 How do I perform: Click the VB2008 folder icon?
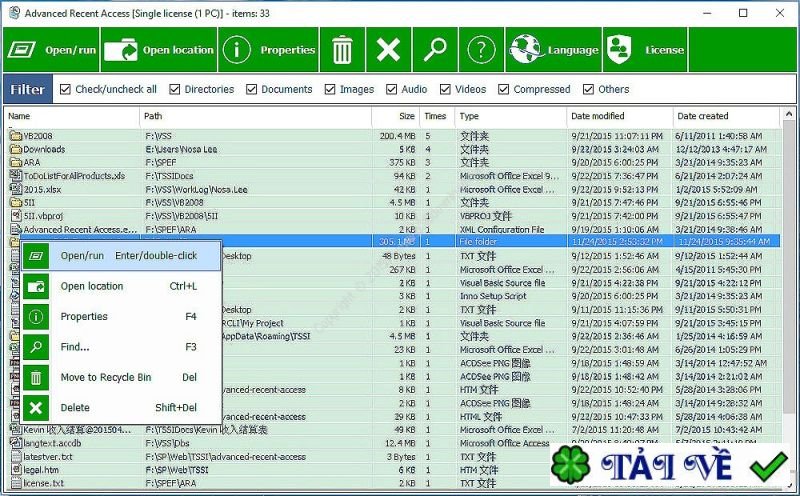[16, 136]
